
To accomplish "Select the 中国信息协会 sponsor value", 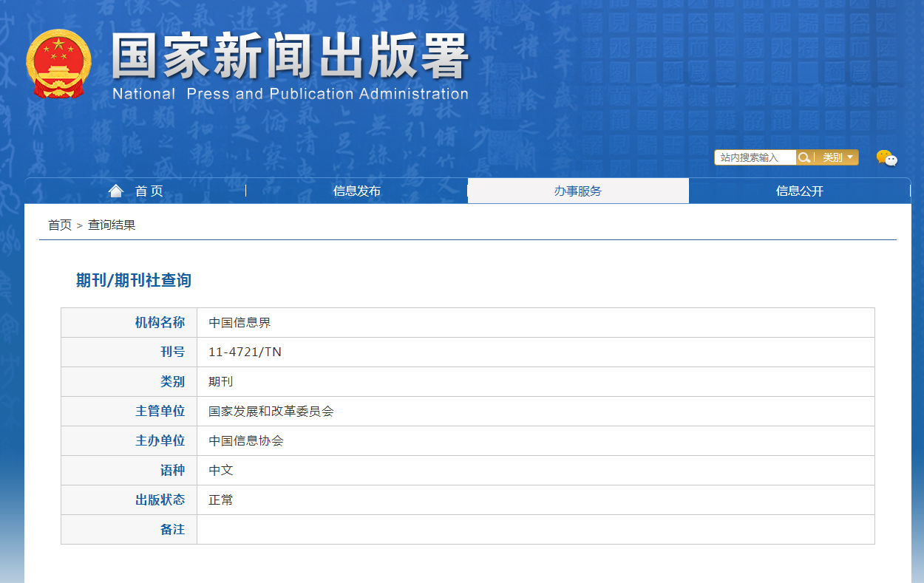I will click(x=245, y=441).
